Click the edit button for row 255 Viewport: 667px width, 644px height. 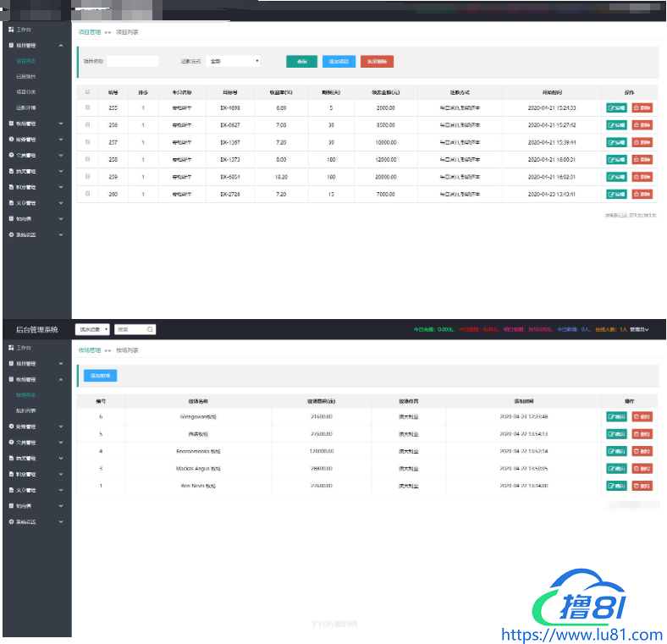point(616,107)
